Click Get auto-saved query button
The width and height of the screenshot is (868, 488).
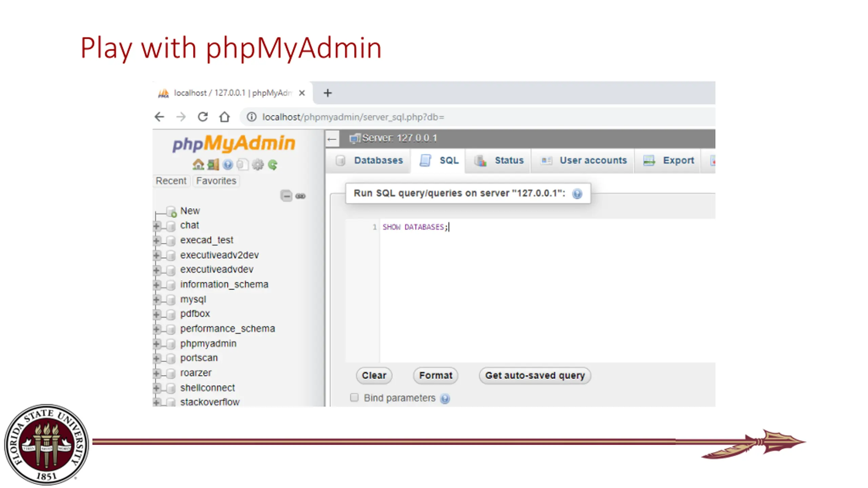(534, 375)
